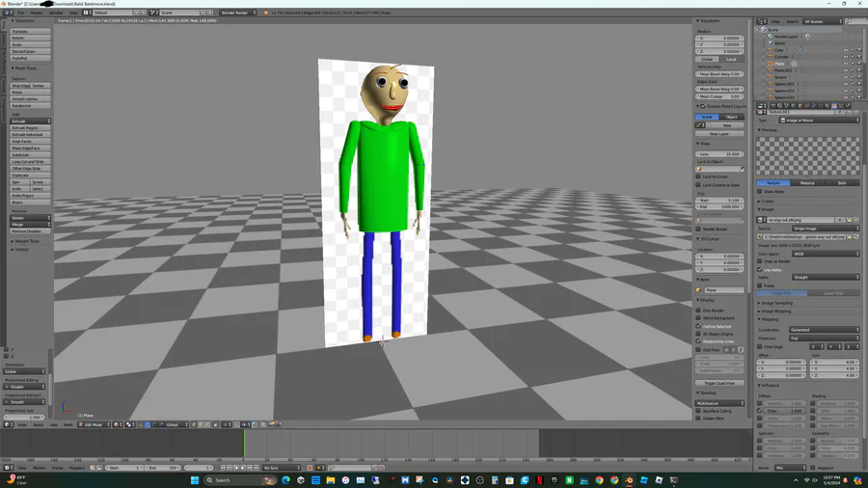
Task: Click the Plane object icon in outliner
Action: pos(771,64)
